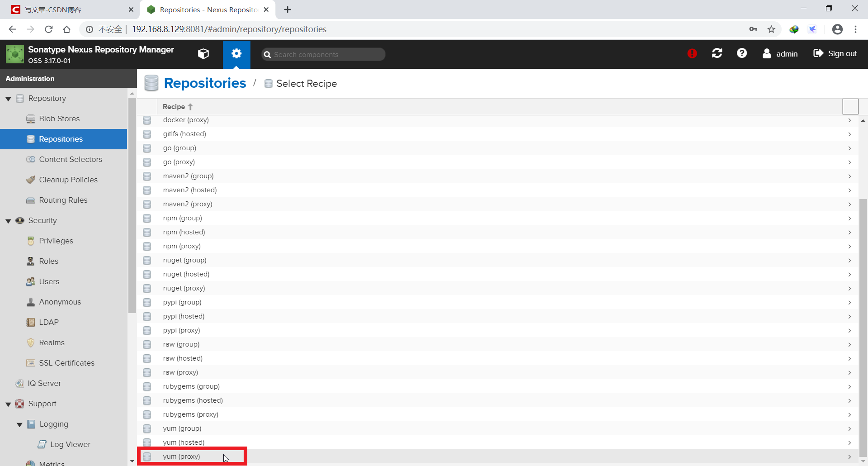Reload the browser page
868x466 pixels.
(x=48, y=29)
